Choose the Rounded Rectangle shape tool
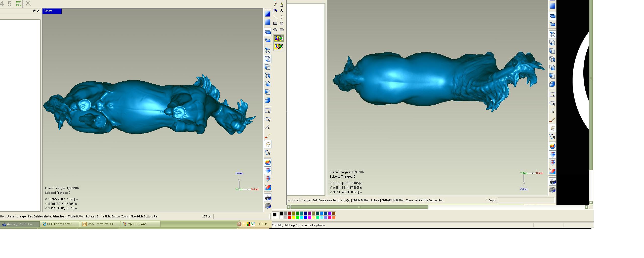644x258 pixels. [281, 29]
